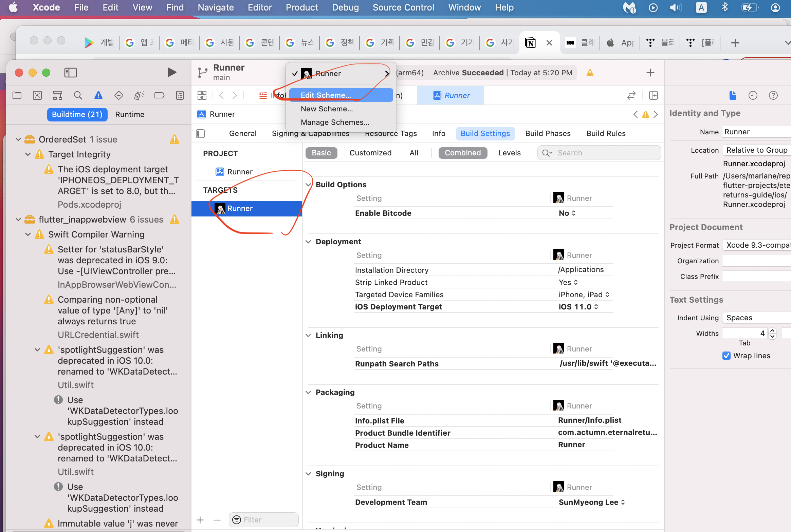Screen dimensions: 791x532
Task: Select the Project navigator folder icon
Action: 17,95
